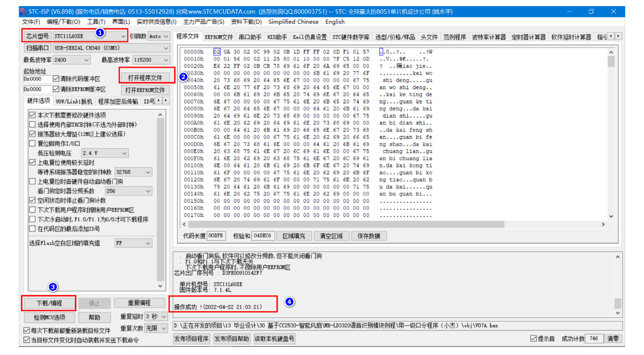
Task: Open the 引脚数 Auto dropdown
Action: [x=166, y=36]
